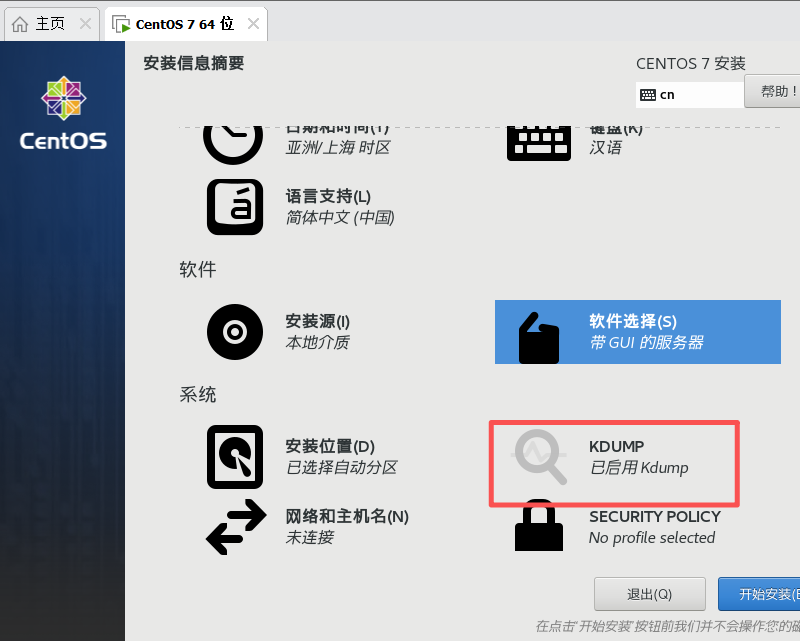800x641 pixels.
Task: Click the 本地介质 text
Action: [x=317, y=342]
